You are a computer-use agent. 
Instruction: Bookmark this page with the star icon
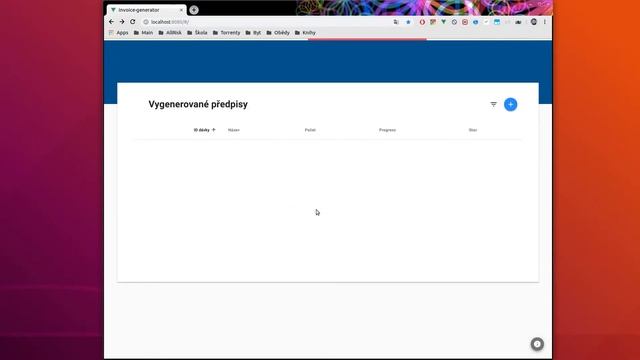coord(408,22)
